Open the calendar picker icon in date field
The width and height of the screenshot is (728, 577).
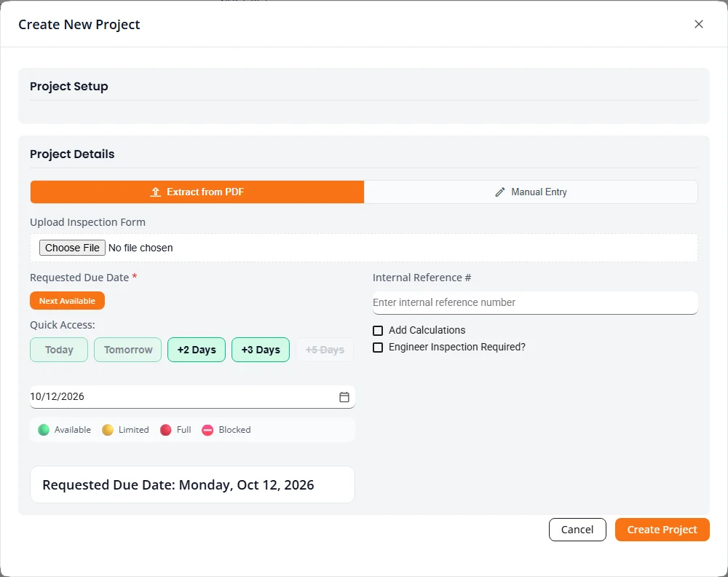click(344, 397)
